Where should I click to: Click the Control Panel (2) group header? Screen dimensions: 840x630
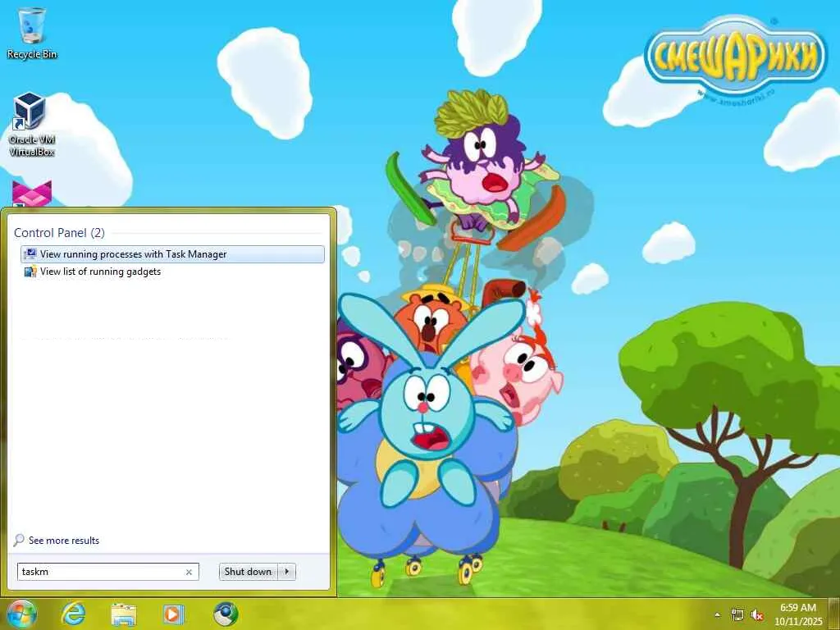click(x=59, y=232)
